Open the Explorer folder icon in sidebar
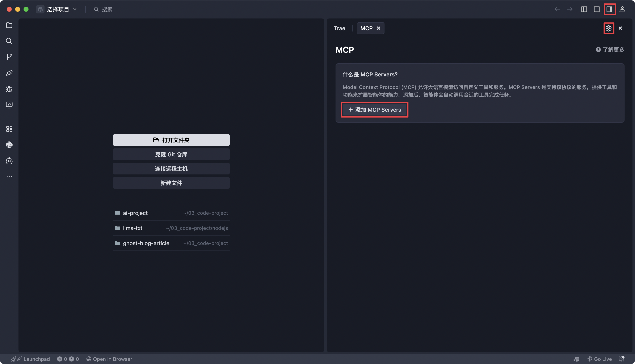The height and width of the screenshot is (364, 635). tap(9, 25)
